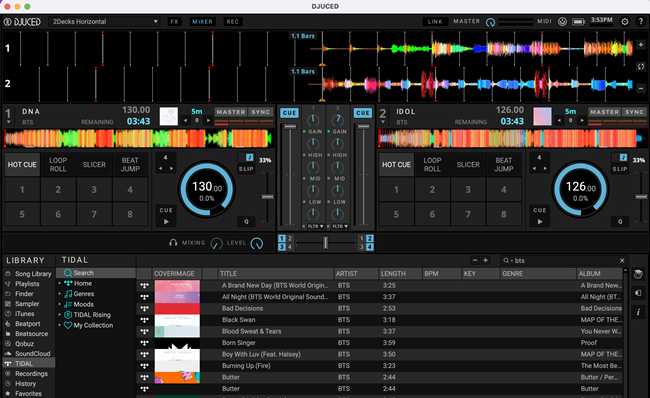Expand My Collection tree item

click(60, 325)
